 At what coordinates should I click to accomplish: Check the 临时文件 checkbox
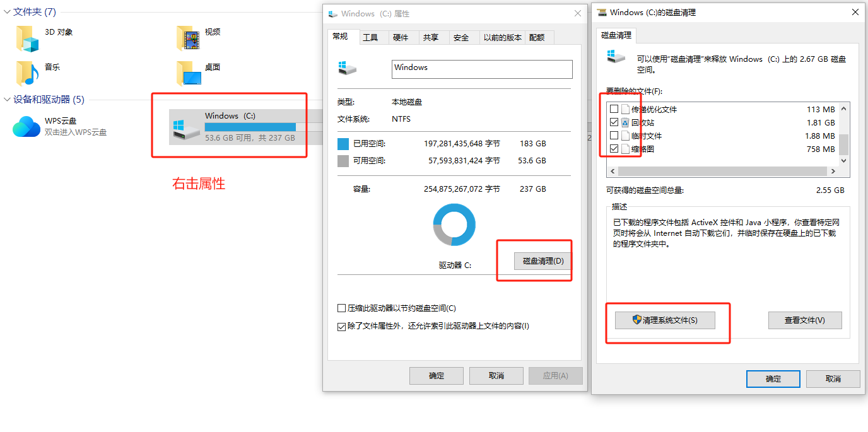coord(614,136)
